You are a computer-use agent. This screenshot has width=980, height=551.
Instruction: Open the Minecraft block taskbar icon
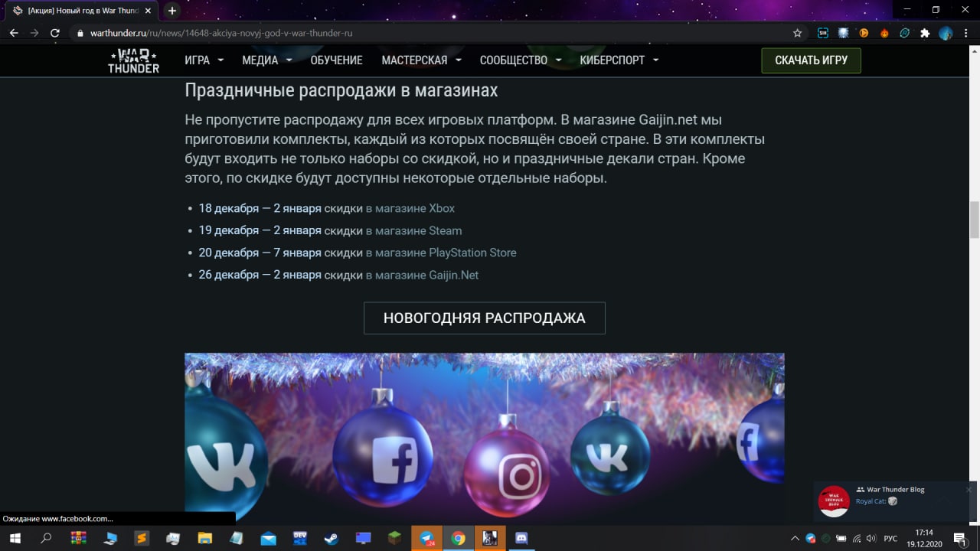(394, 538)
